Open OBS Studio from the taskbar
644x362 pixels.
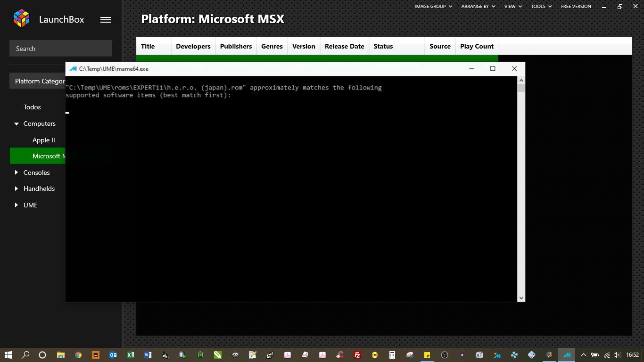coord(445,355)
